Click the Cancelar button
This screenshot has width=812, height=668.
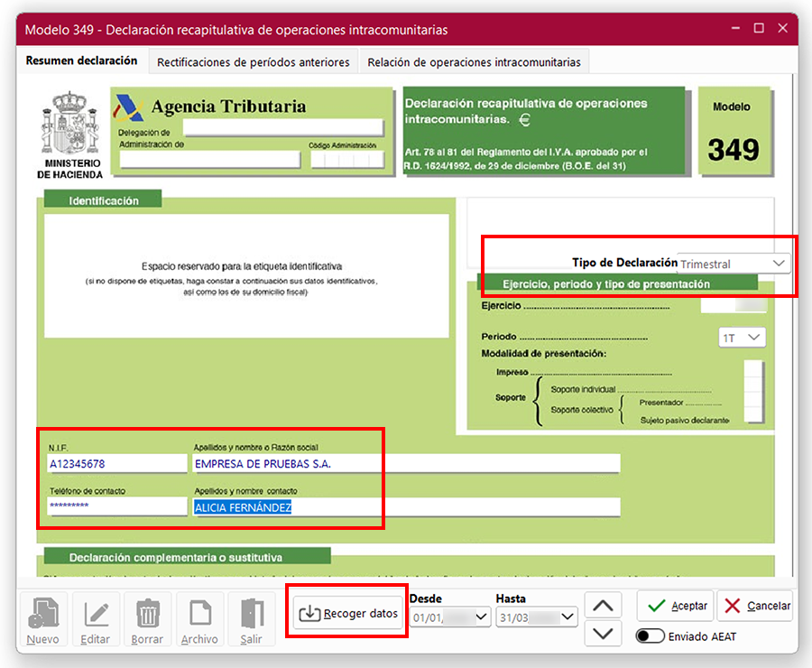(x=758, y=606)
